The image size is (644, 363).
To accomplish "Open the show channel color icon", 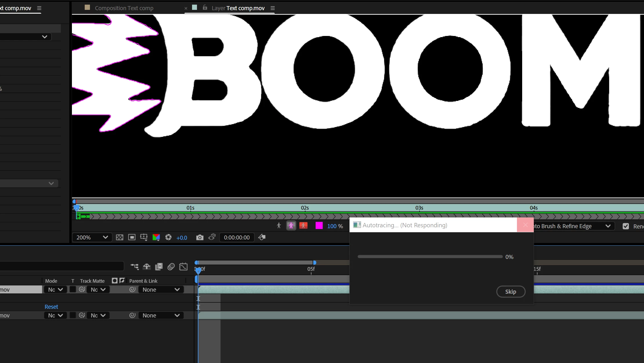I will 156,237.
